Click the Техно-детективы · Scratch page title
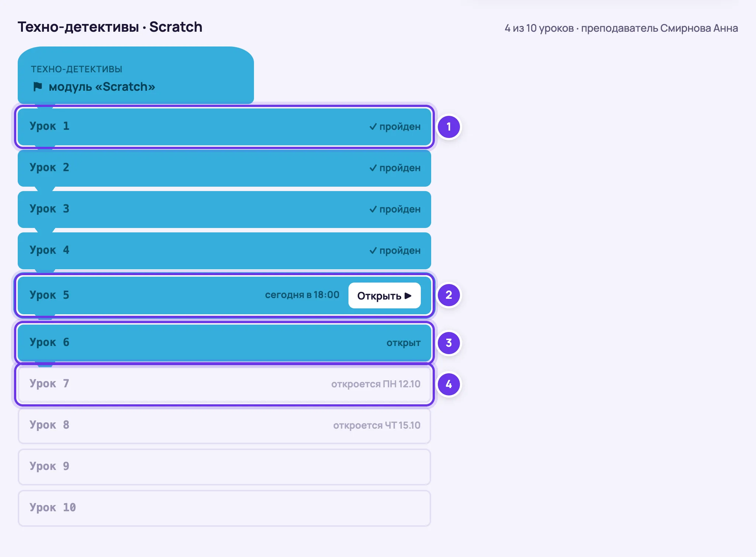 pos(110,27)
